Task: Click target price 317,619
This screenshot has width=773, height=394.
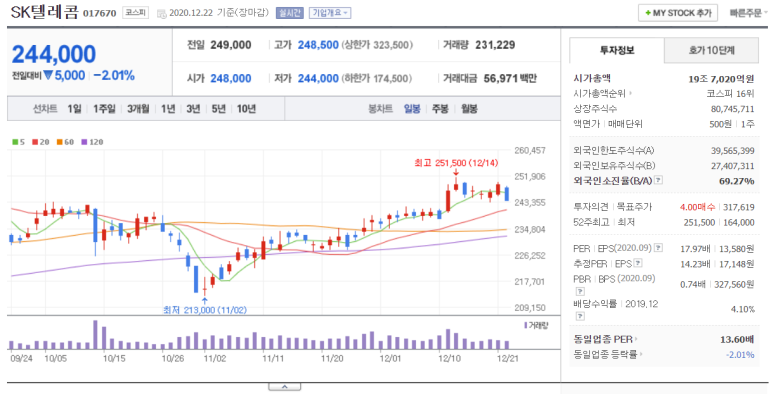Action: point(738,208)
